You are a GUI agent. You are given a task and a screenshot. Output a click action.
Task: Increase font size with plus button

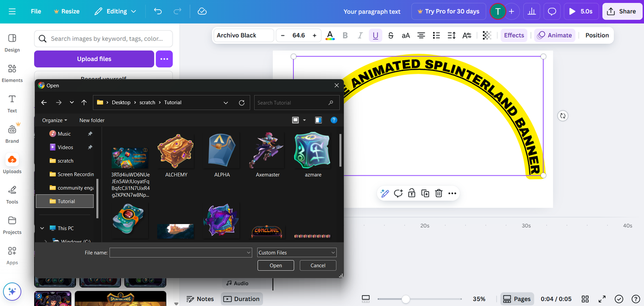click(314, 35)
